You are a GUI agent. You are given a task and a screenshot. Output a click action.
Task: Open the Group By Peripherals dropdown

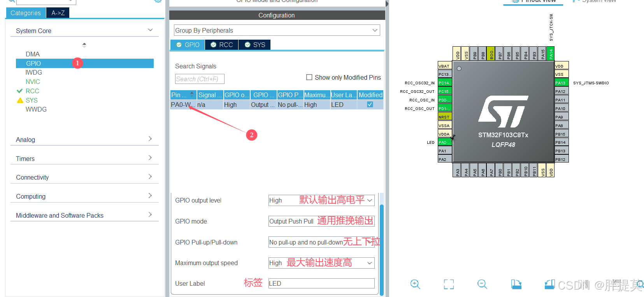point(277,30)
